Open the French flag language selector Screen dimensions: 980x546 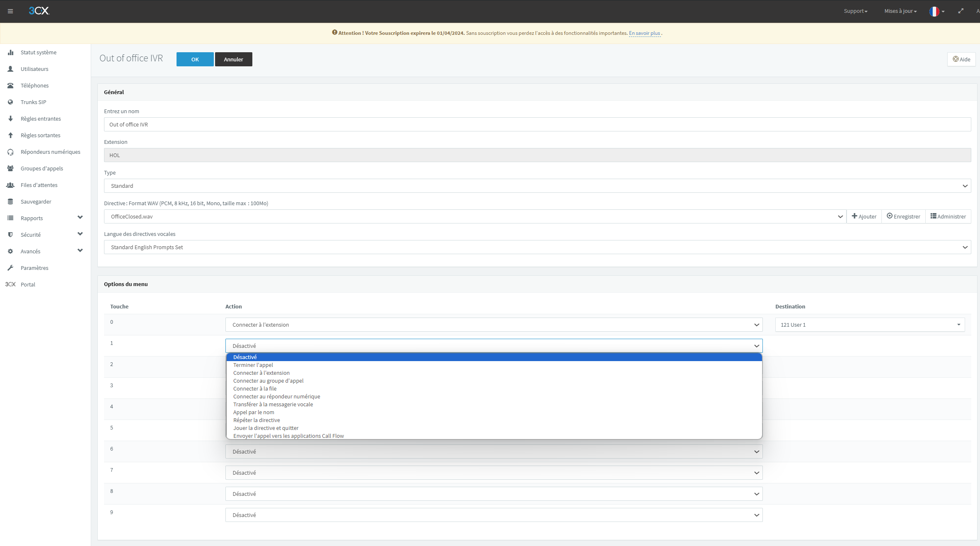(936, 11)
